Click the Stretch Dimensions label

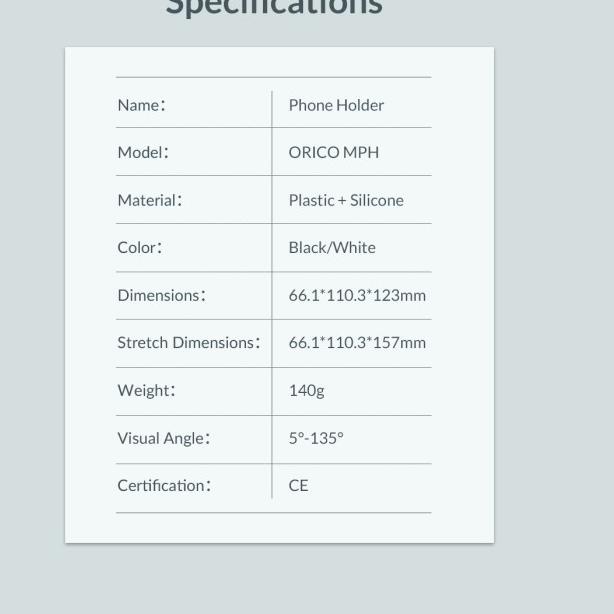coord(188,342)
